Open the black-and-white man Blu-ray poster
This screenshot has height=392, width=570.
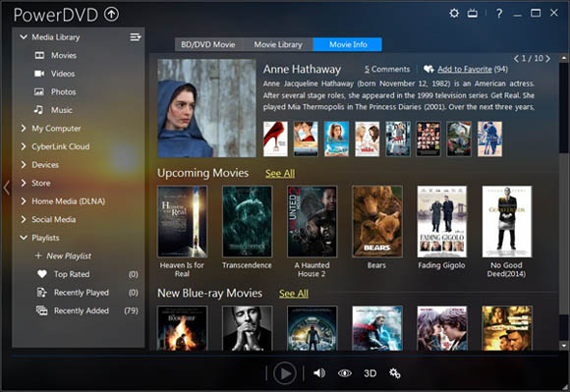point(247,328)
